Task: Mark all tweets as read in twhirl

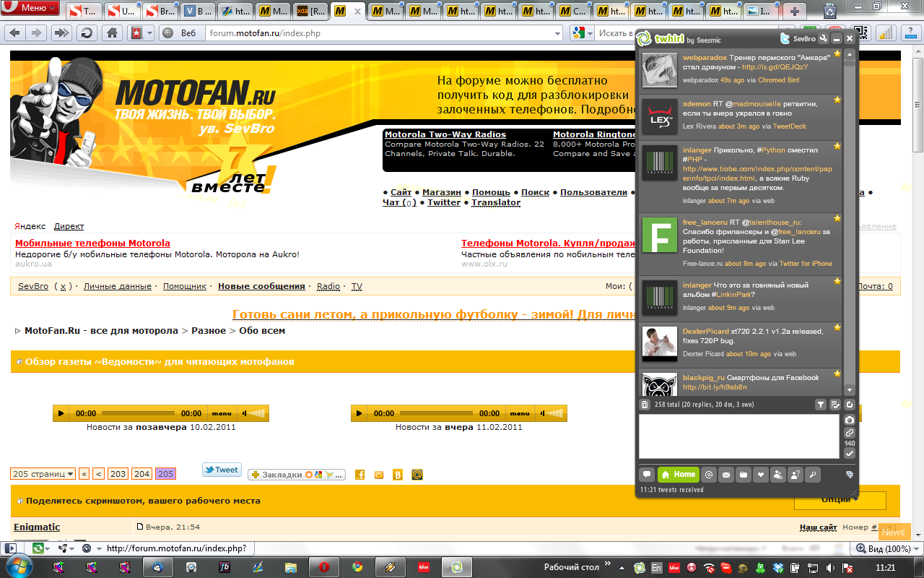Action: 835,405
